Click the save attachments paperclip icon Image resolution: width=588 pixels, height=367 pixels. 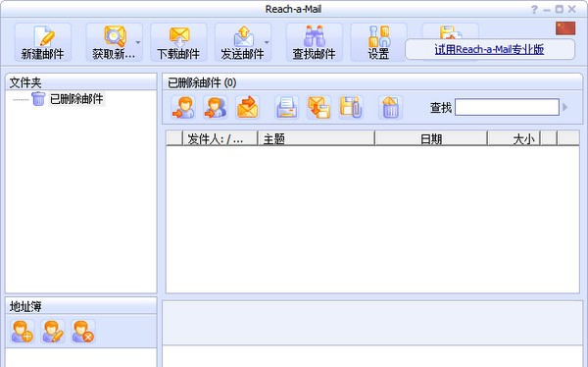tap(351, 107)
